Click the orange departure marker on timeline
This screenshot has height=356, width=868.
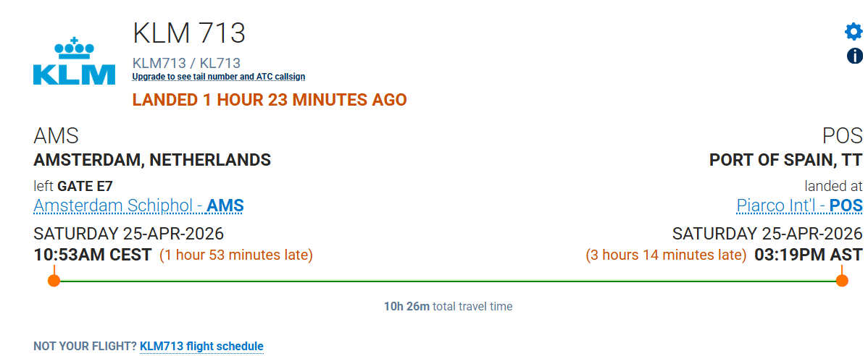click(54, 280)
